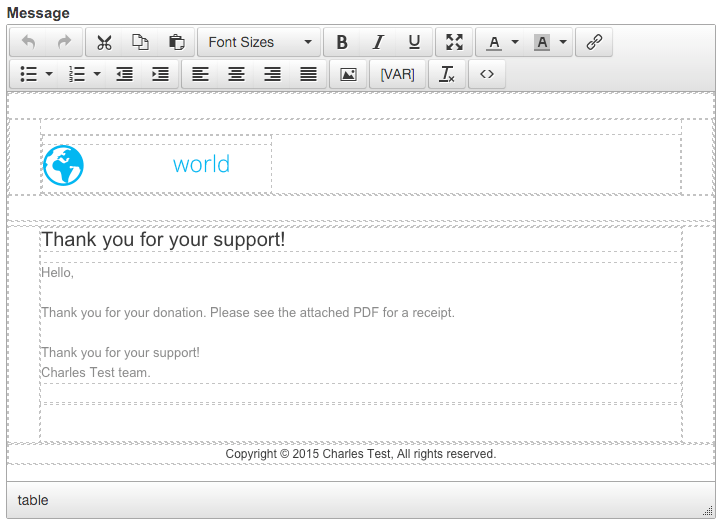This screenshot has height=525, width=720.
Task: Open the background color dropdown arrow
Action: (x=563, y=42)
